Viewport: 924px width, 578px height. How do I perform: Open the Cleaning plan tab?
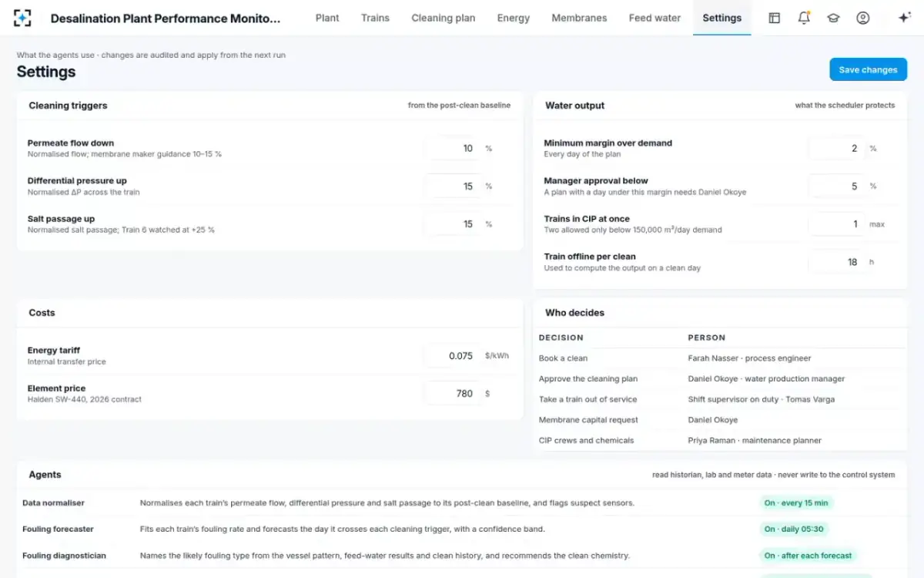pos(444,18)
